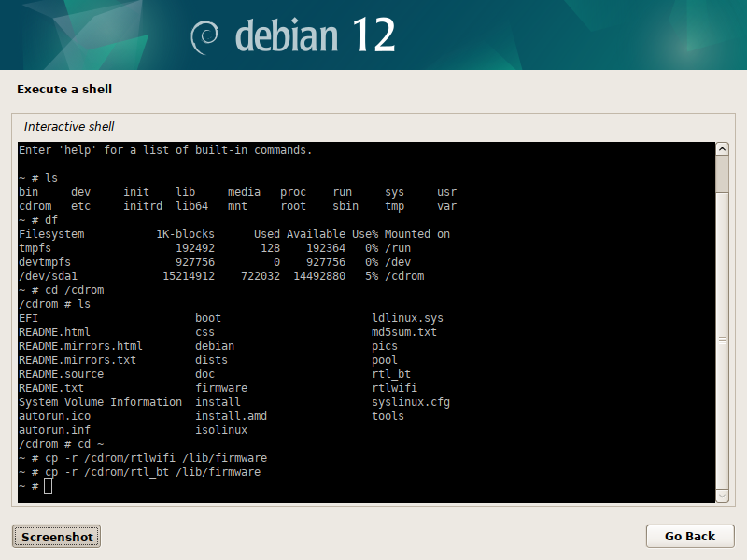Click the '14492880' available value
Image resolution: width=747 pixels, height=560 pixels.
(x=319, y=275)
